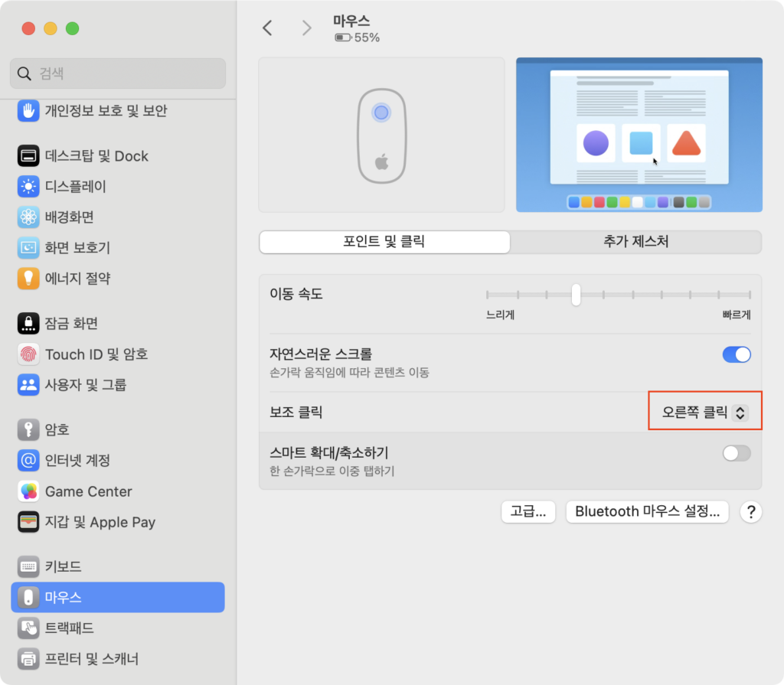Click the 보조 클릭 label

pyautogui.click(x=296, y=412)
